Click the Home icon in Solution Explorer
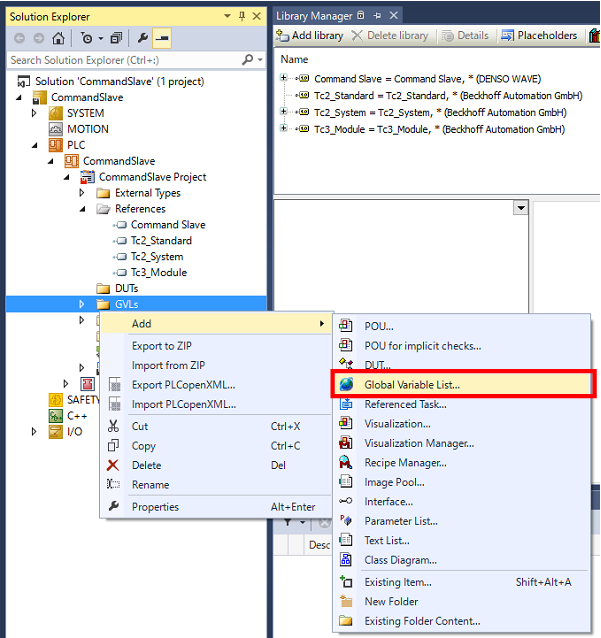The width and height of the screenshot is (601, 638). point(58,38)
